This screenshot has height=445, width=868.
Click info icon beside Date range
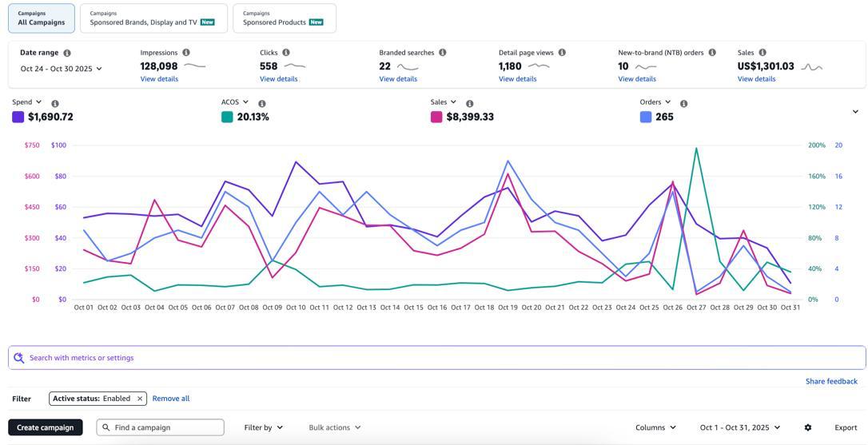[x=67, y=53]
